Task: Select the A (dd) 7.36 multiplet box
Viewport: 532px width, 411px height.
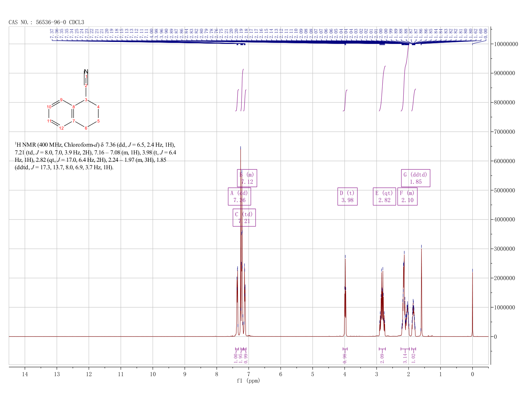Action: pos(239,196)
